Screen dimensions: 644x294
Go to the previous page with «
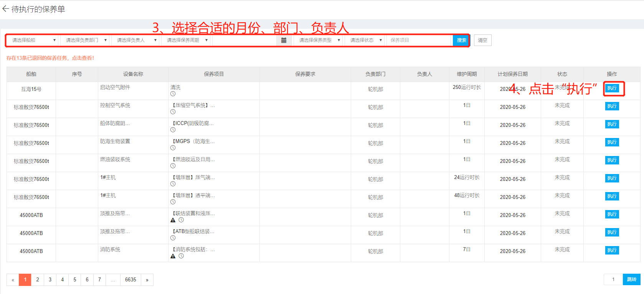13,280
